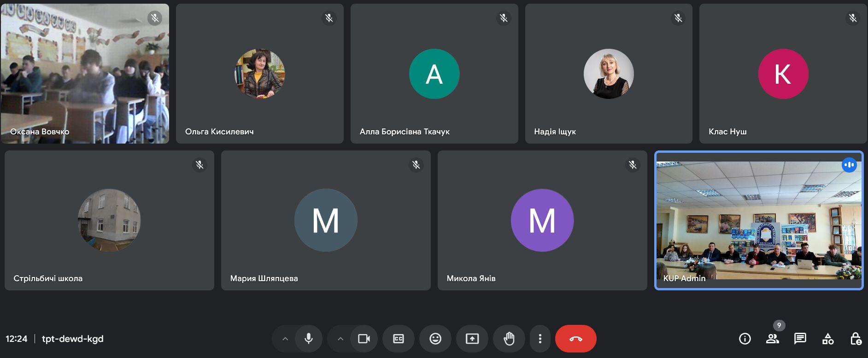Open host controls lock icon

pyautogui.click(x=855, y=339)
